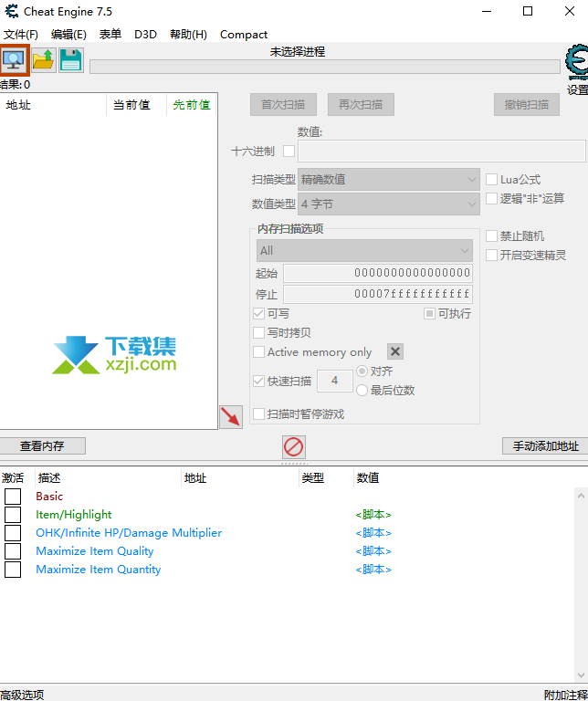
Task: Enable the 写时拷贝 checkbox
Action: (258, 332)
